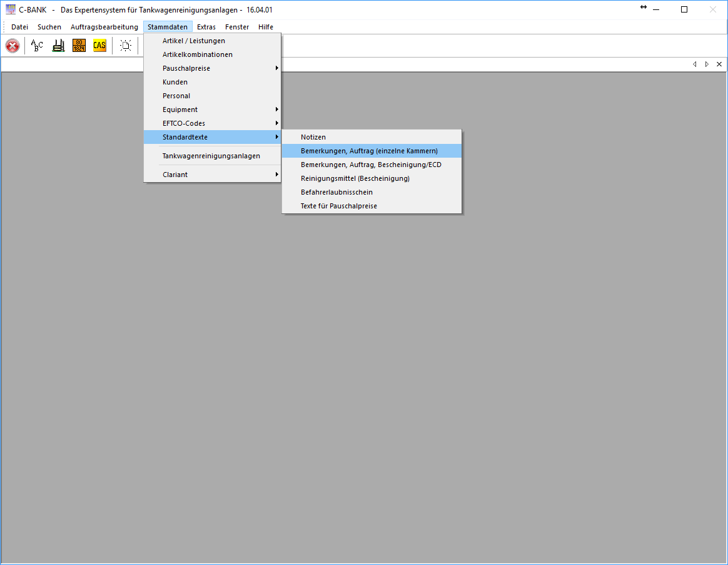Image resolution: width=728 pixels, height=565 pixels.
Task: Choose Bemerkungen, Auftrag (einzelne Kammern)
Action: point(369,151)
